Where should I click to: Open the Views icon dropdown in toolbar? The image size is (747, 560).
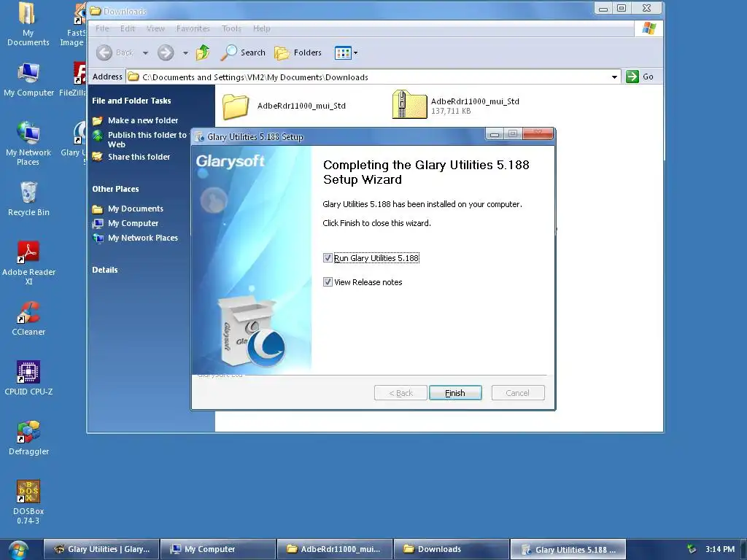(x=347, y=52)
